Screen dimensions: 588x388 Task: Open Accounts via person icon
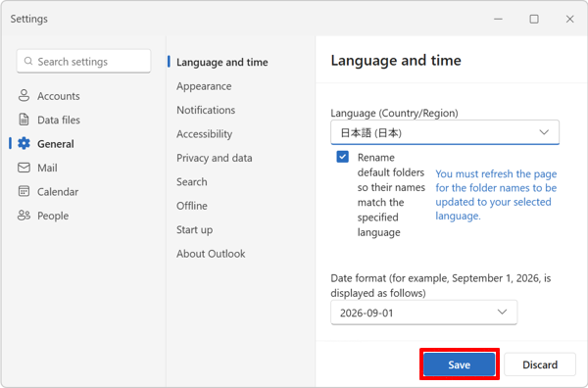click(24, 96)
